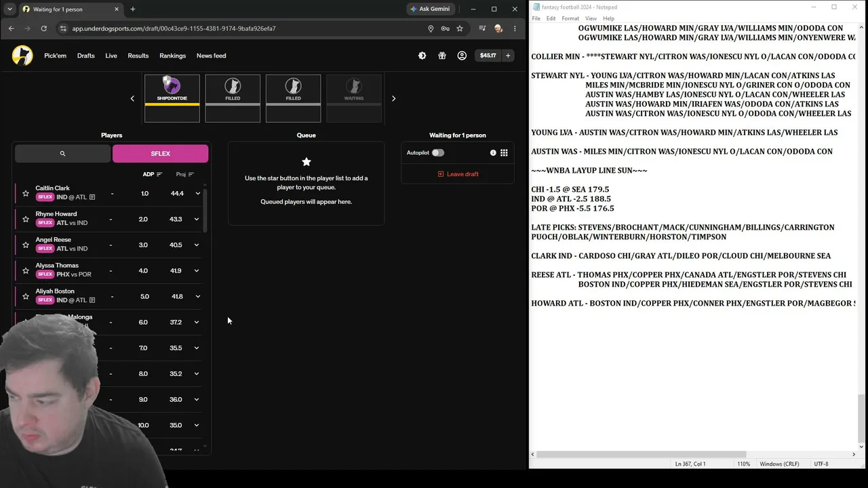Open the Notepad Edit menu
Screen dimensions: 868x488
[551, 18]
